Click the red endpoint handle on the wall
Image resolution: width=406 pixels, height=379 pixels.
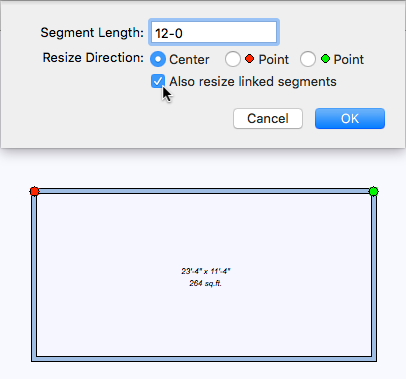[34, 191]
